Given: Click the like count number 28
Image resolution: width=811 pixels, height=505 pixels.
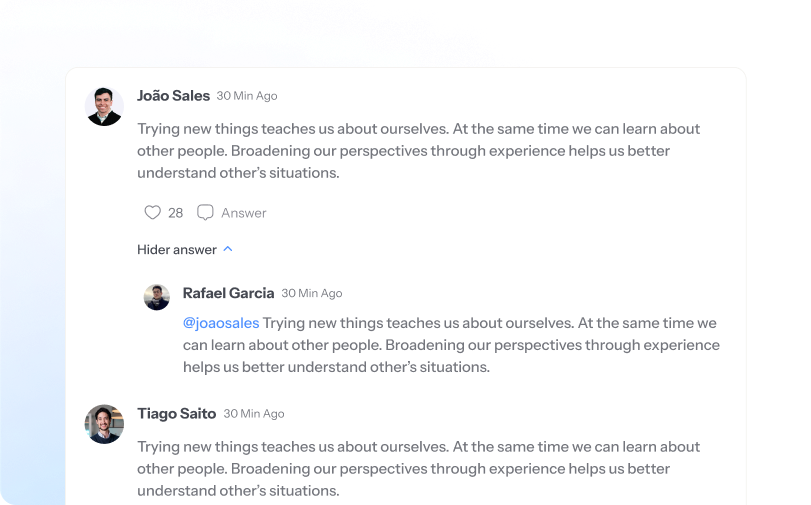Looking at the screenshot, I should pos(175,213).
